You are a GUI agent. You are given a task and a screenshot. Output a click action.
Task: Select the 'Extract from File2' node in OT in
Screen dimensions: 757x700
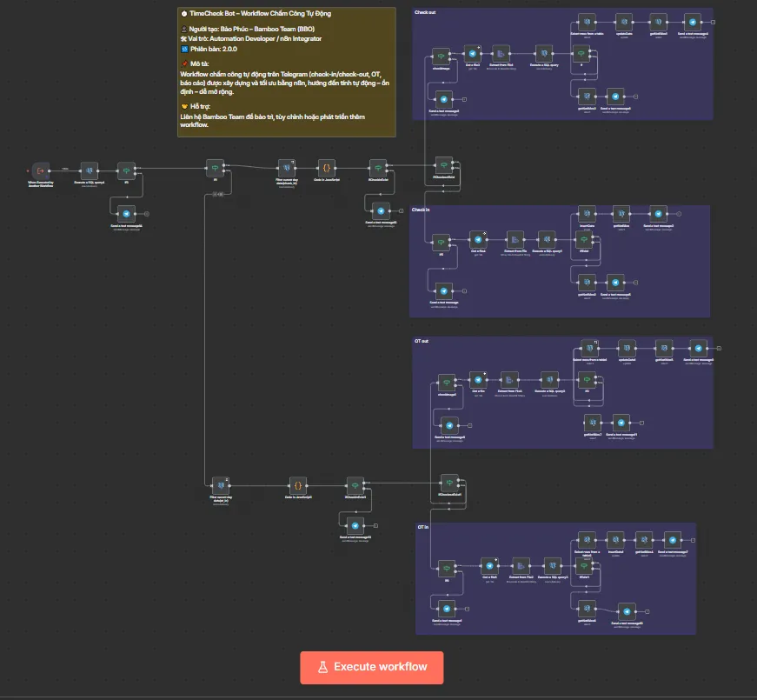click(x=520, y=564)
